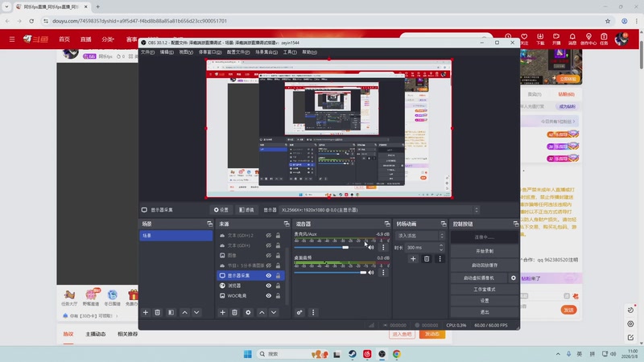This screenshot has width=644, height=362.
Task: Undock the audio mixer (混音器) panel
Action: 387,224
